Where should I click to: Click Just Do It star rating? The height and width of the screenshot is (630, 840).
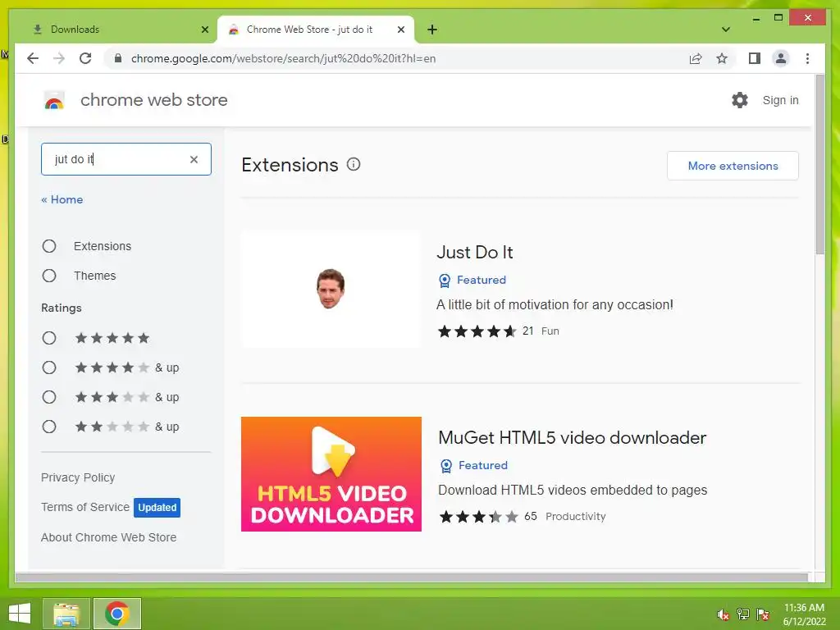point(477,331)
